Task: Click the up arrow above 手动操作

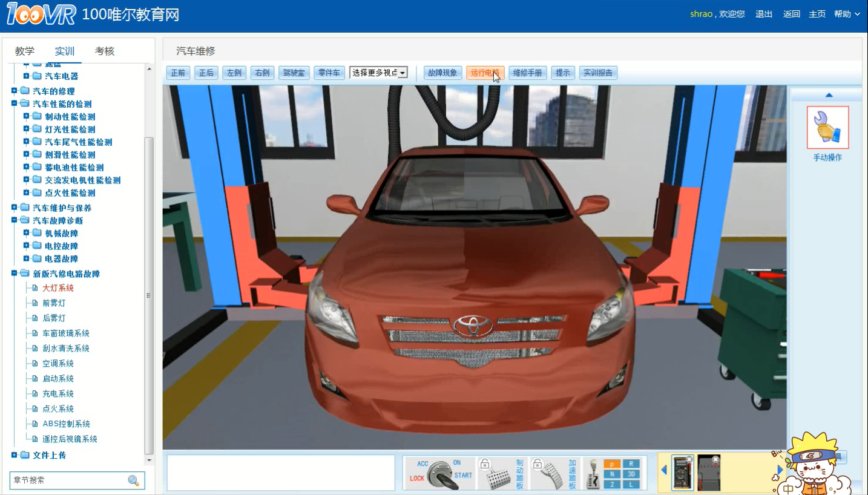Action: 829,95
